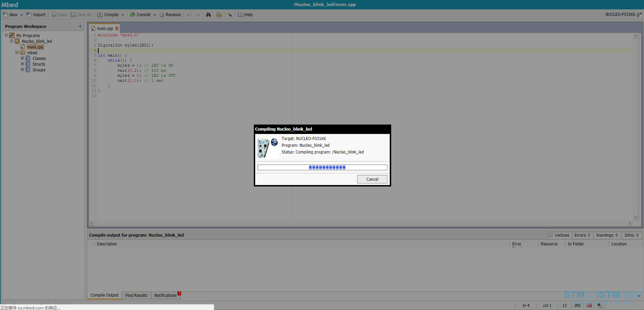Click the board image in Compiling dialog

(268, 148)
